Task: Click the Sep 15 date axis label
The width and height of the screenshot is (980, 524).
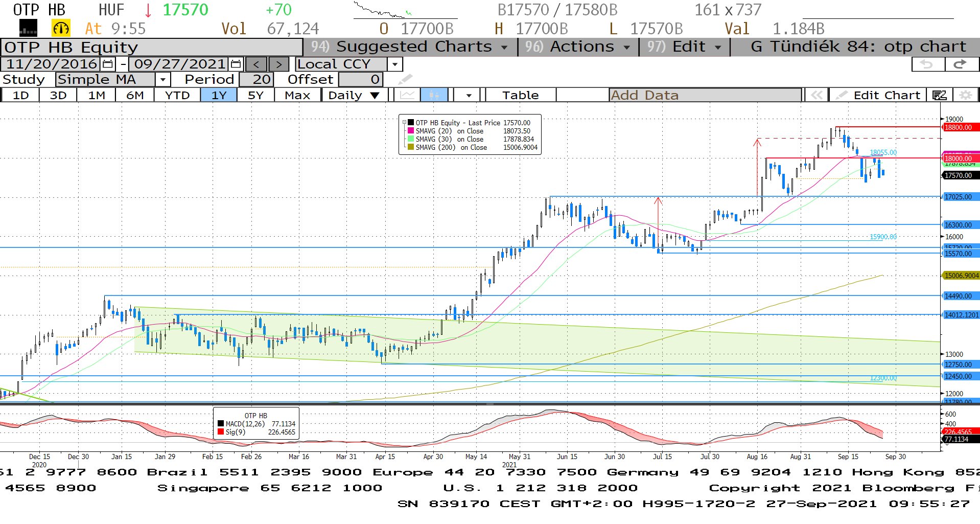Action: click(848, 457)
